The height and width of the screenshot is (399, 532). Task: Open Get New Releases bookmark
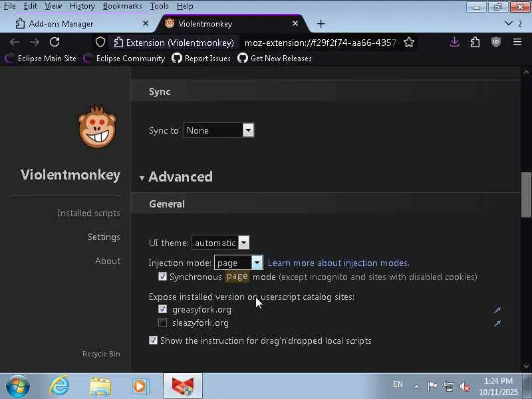click(x=275, y=59)
